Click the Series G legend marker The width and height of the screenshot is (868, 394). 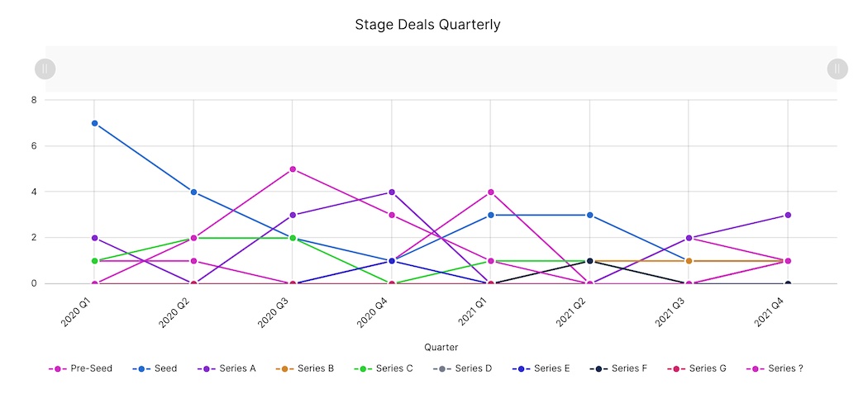pyautogui.click(x=678, y=368)
